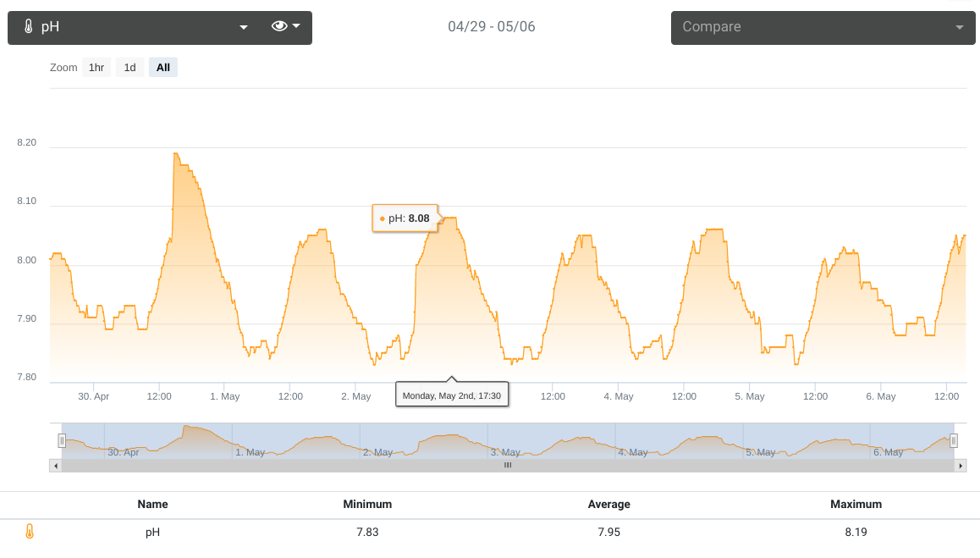Click the eye visibility icon

click(x=279, y=25)
